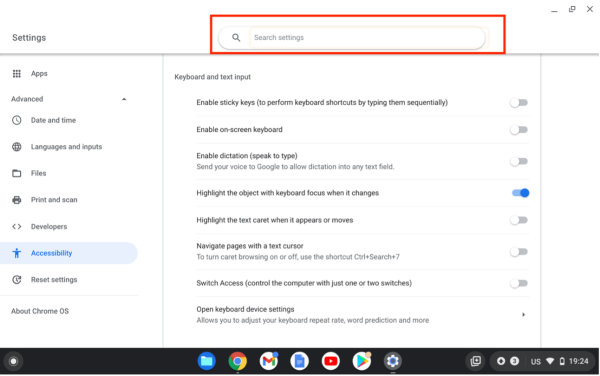Image resolution: width=600 pixels, height=376 pixels.
Task: Open the 19:24 clock status area
Action: click(579, 361)
